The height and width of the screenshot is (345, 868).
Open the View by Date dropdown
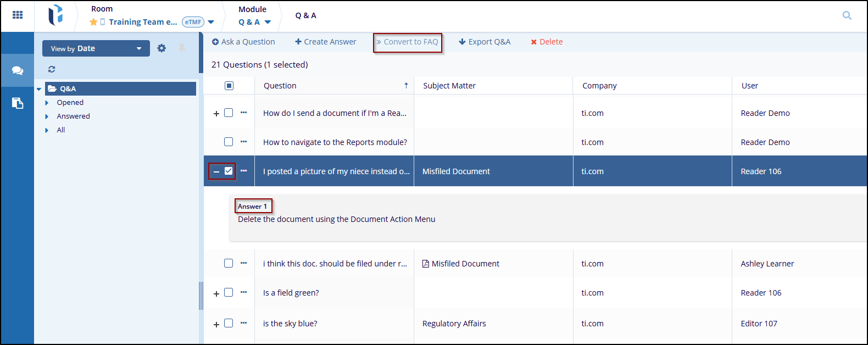pos(96,48)
